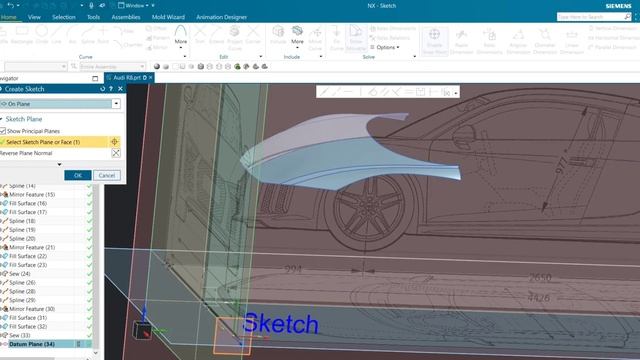Select the Line curve tool
640x360 pixels.
pyautogui.click(x=56, y=35)
